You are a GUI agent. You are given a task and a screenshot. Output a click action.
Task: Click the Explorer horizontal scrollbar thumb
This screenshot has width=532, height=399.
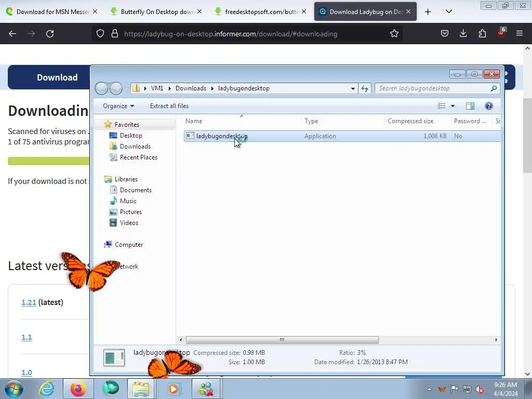click(282, 340)
